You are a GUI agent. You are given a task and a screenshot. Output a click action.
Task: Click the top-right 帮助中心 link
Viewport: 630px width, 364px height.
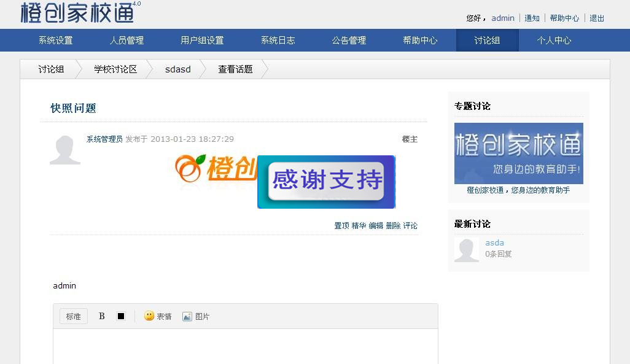tap(564, 18)
